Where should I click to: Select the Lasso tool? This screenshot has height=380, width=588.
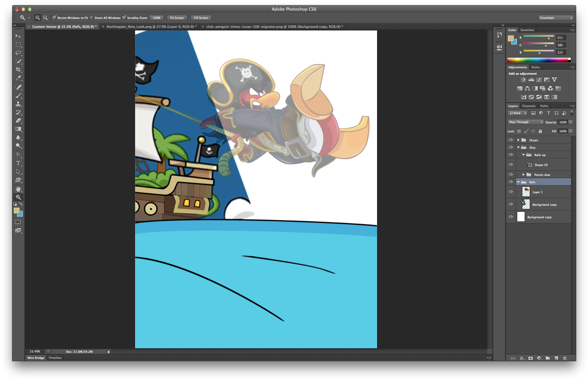18,53
